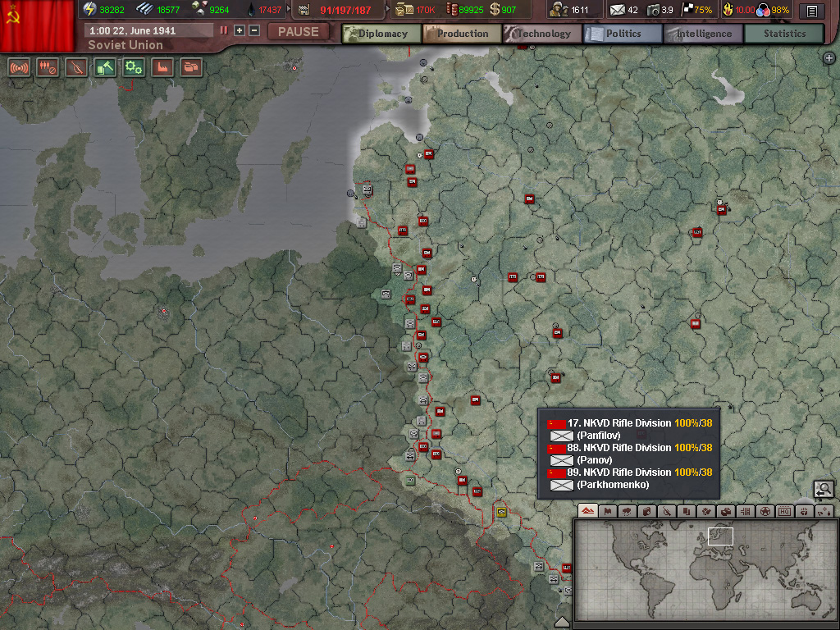Click the plus circle at map corner

click(x=829, y=58)
